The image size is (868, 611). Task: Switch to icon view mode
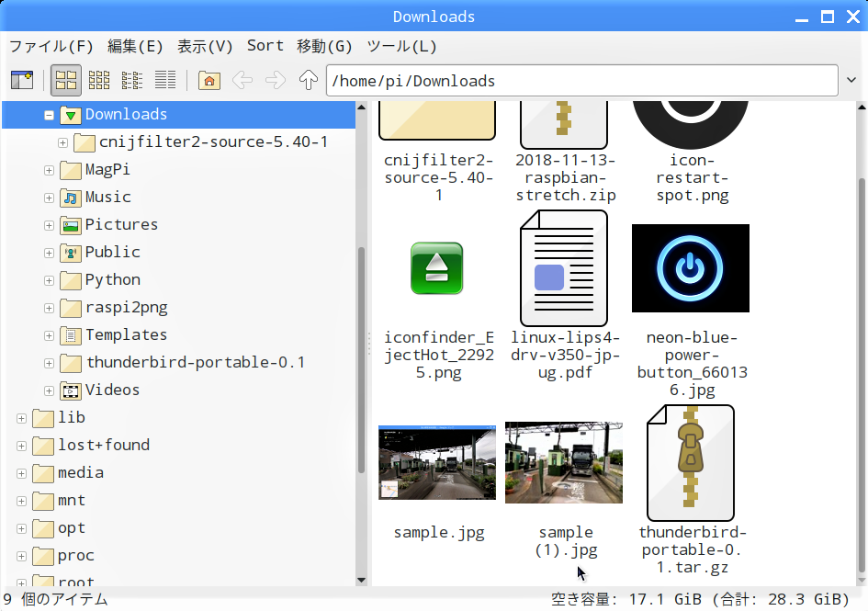pos(66,80)
